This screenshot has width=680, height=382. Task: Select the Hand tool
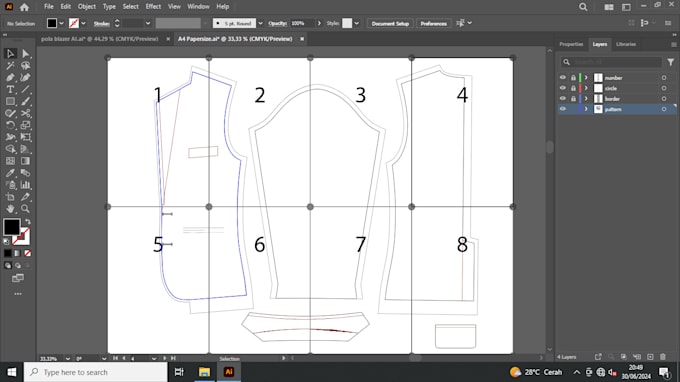10,209
